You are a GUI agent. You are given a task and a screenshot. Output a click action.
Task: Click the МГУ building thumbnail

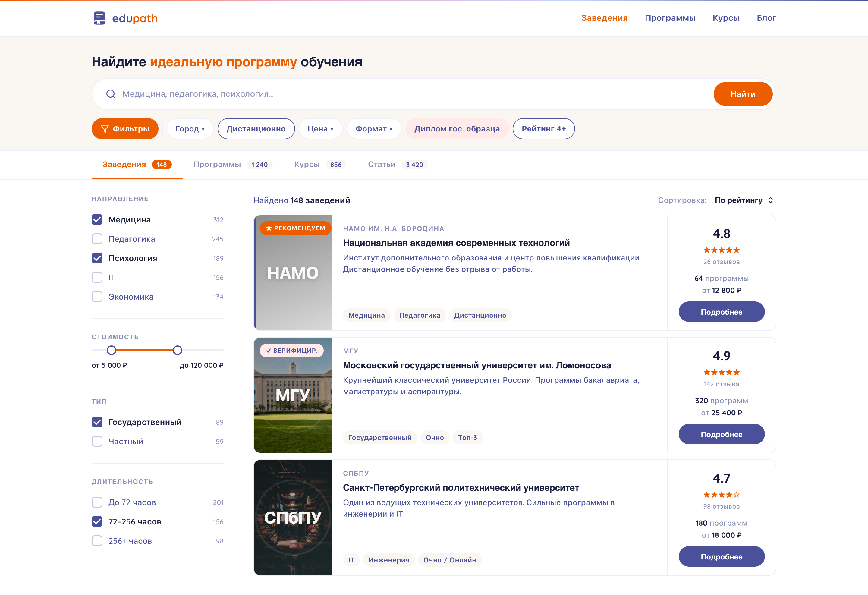coord(293,395)
